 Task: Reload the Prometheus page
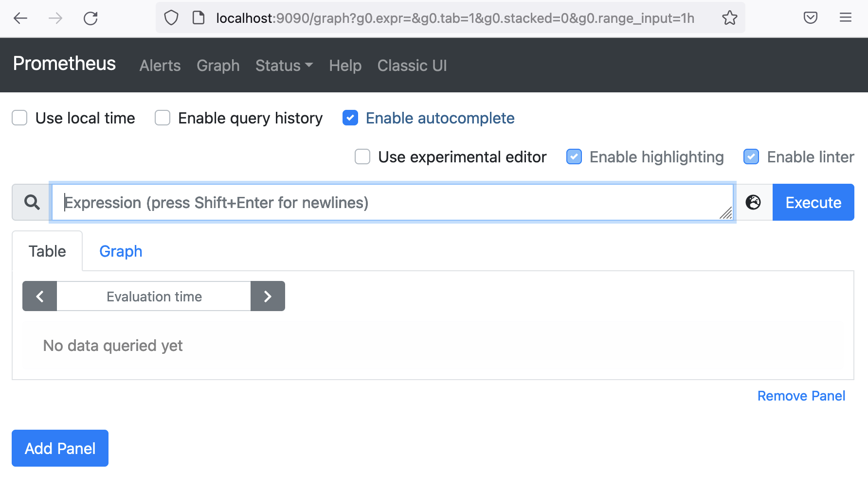90,18
